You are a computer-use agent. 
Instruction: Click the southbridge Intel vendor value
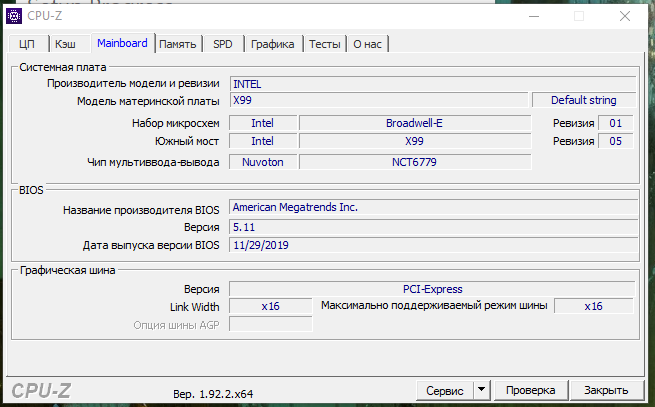point(263,141)
